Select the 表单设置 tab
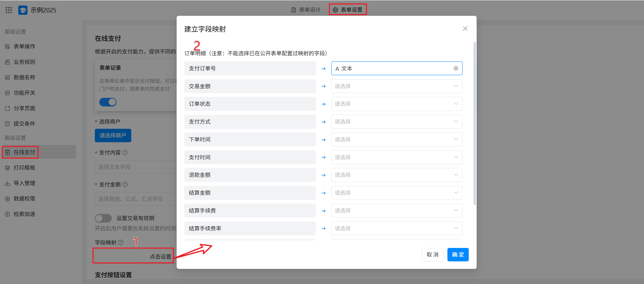 tap(348, 10)
